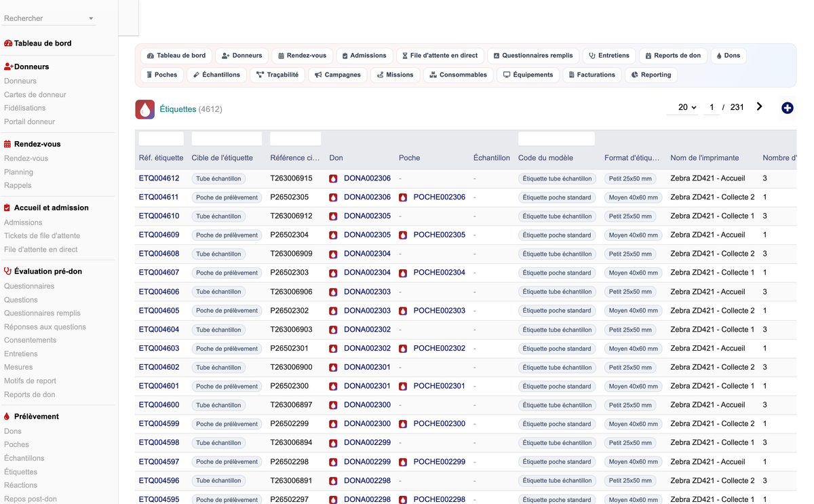This screenshot has height=504, width=814.
Task: Sort by Réf. étiquette column header
Action: 161,158
